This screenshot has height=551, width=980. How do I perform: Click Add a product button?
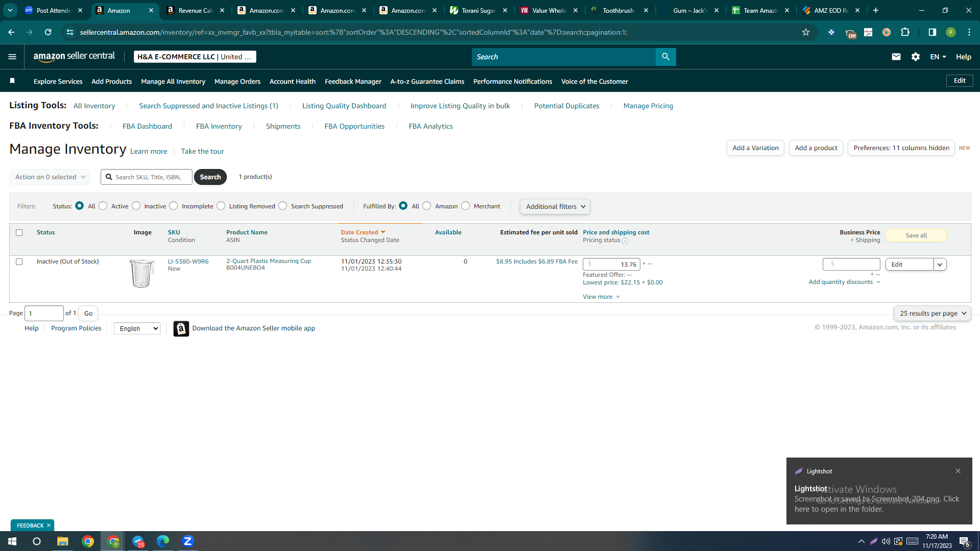tap(816, 148)
